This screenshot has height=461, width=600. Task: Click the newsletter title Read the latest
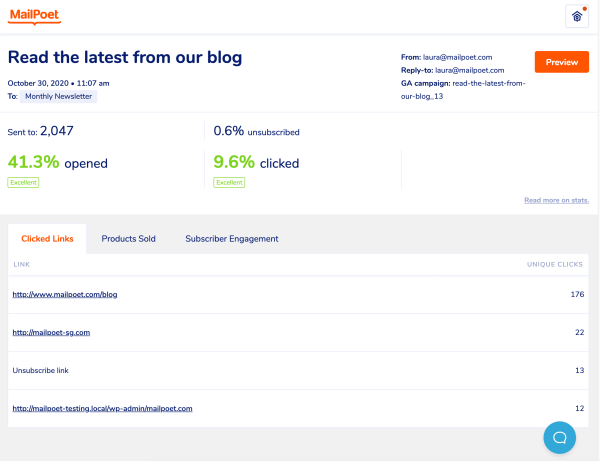pos(125,57)
